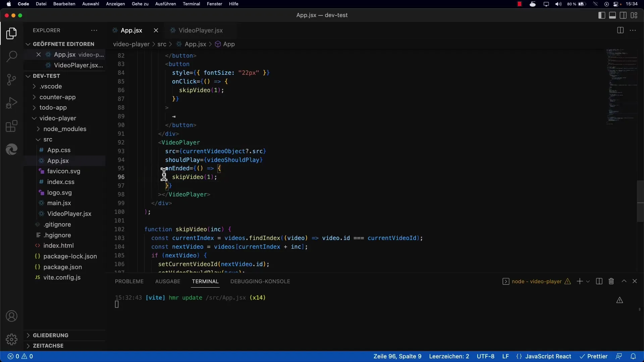Viewport: 644px width, 362px height.
Task: Open main.jsx in the file tree
Action: (x=59, y=203)
